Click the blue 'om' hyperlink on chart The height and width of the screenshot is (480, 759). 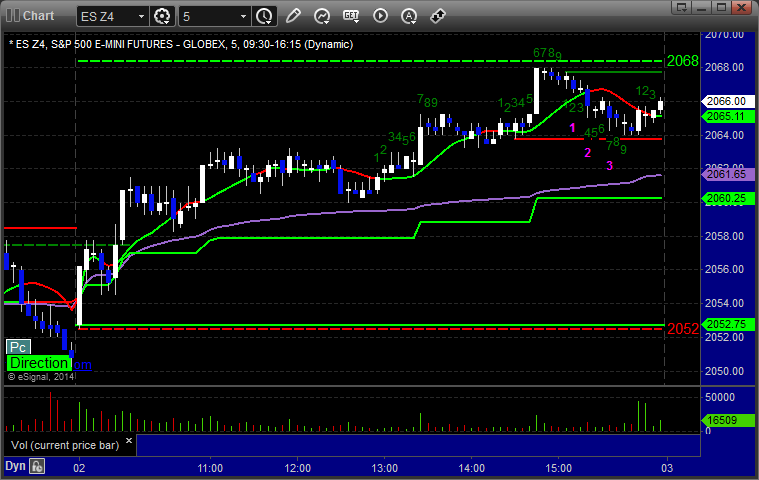tap(82, 365)
